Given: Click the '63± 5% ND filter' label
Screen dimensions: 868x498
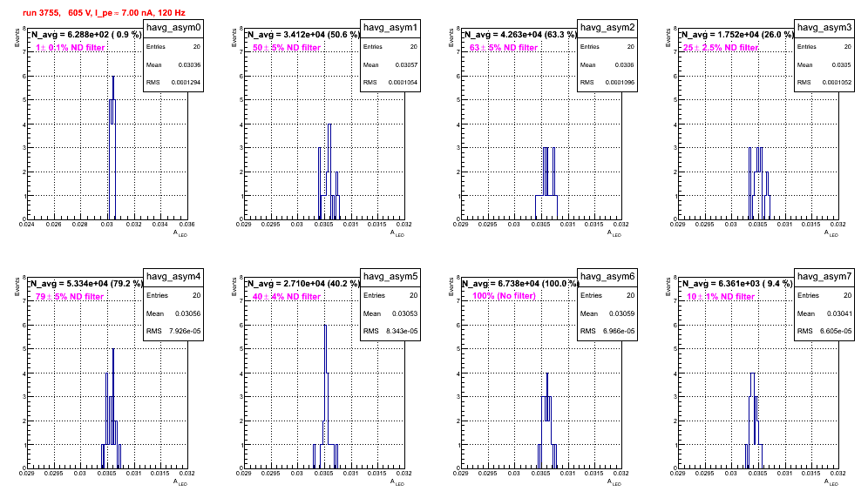Looking at the screenshot, I should tap(504, 48).
